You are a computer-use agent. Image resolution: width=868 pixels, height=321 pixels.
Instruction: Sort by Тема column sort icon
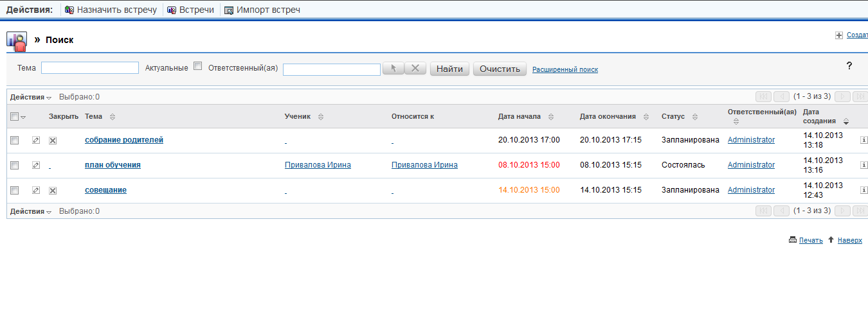113,117
